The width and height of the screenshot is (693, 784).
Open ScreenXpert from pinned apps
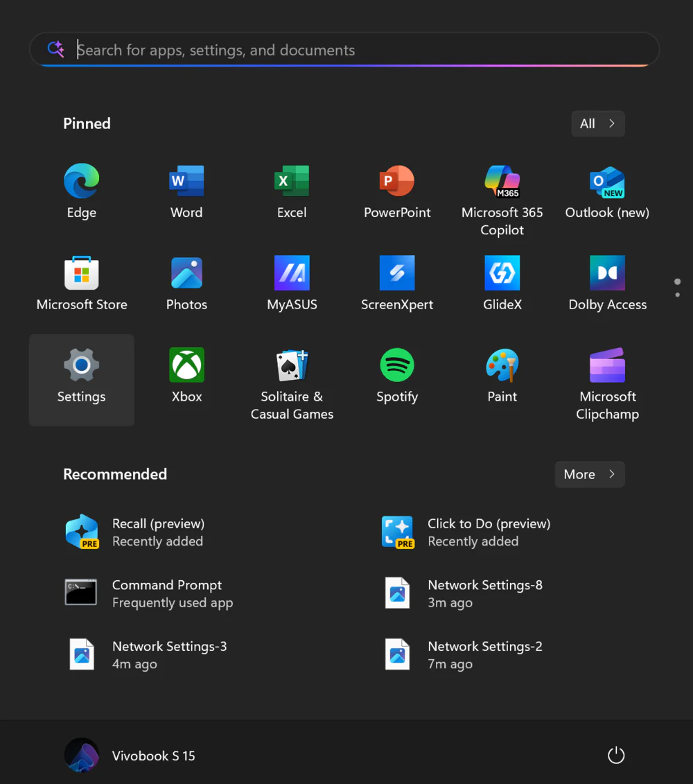pyautogui.click(x=397, y=284)
